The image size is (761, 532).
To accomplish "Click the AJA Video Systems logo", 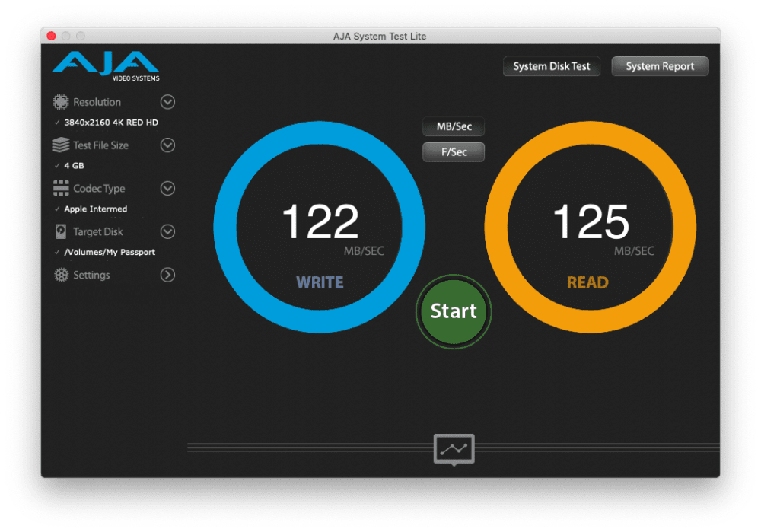I will 106,65.
